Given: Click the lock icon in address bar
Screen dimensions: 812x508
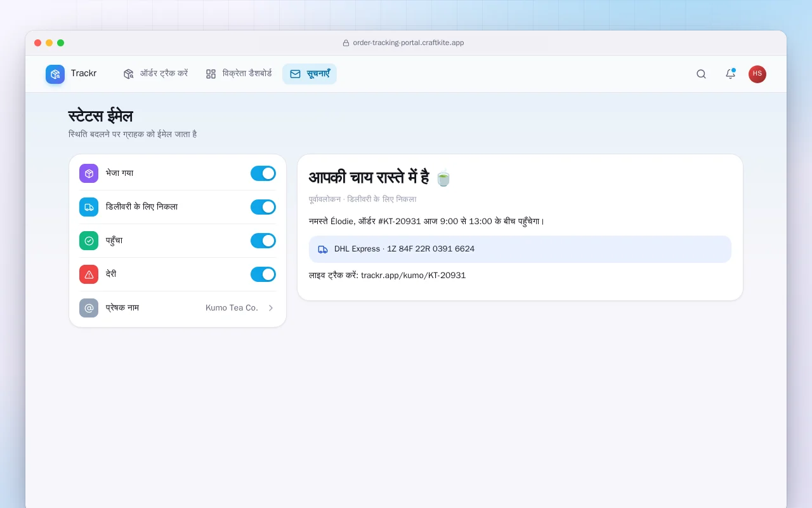Looking at the screenshot, I should click(346, 43).
